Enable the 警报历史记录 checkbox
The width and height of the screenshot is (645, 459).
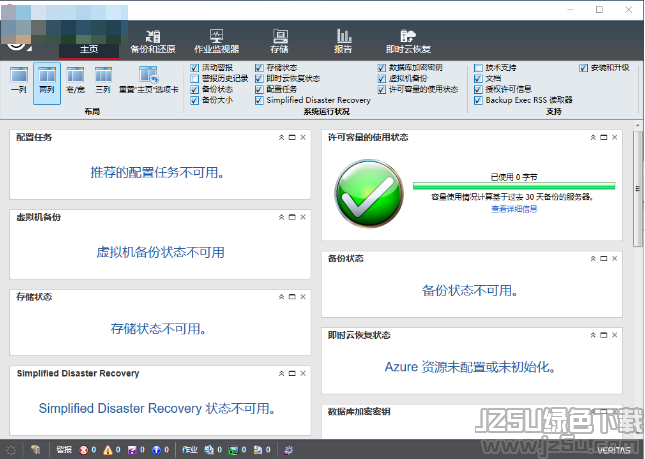195,79
